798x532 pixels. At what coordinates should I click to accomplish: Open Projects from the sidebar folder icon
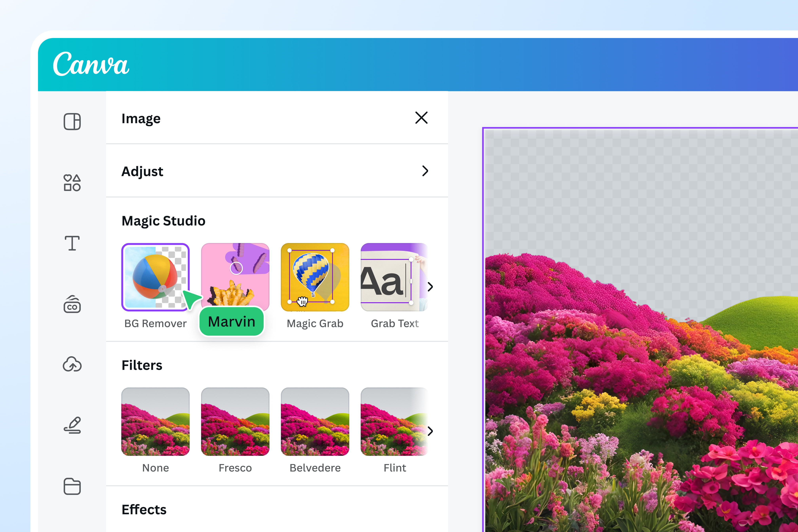[x=72, y=486]
